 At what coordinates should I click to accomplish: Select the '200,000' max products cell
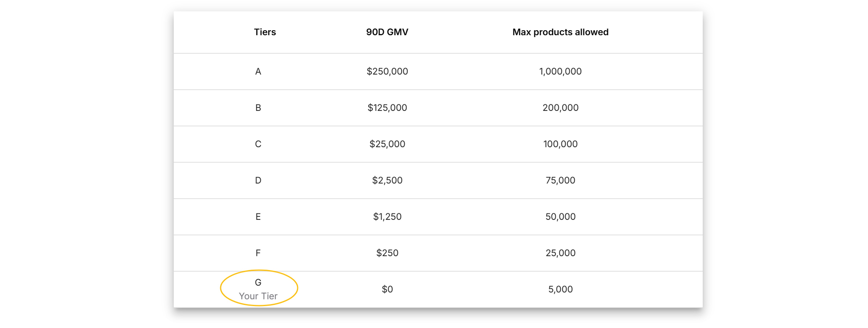[x=560, y=108]
